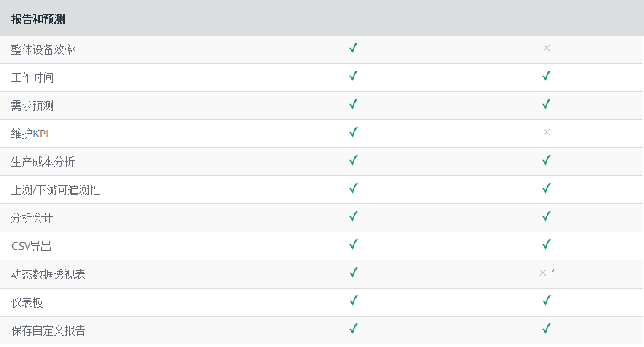
Task: Click the 需求预测 feature label
Action: [x=33, y=106]
